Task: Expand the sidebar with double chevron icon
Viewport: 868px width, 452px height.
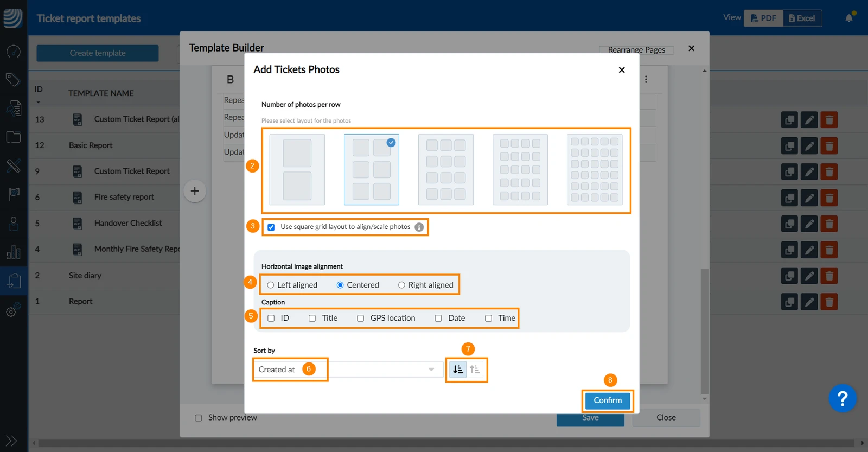Action: (11, 441)
